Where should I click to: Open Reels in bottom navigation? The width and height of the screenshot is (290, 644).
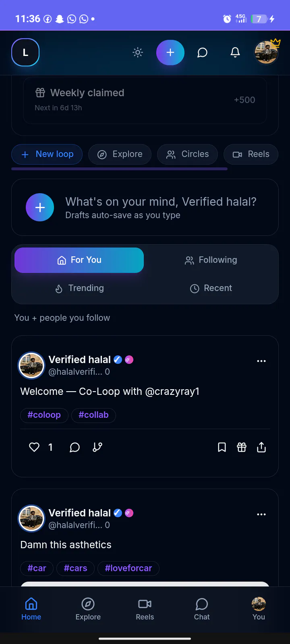[145, 609]
